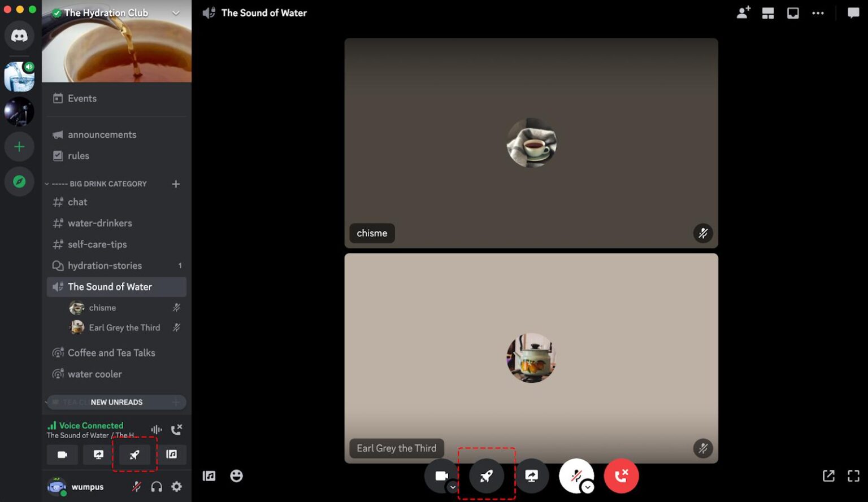Open the soundboard icon in the voice panel
Image resolution: width=868 pixels, height=502 pixels.
[171, 455]
